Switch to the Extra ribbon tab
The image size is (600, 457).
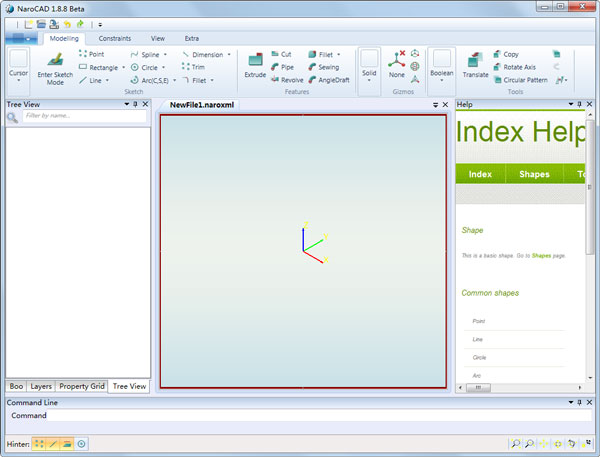click(192, 39)
